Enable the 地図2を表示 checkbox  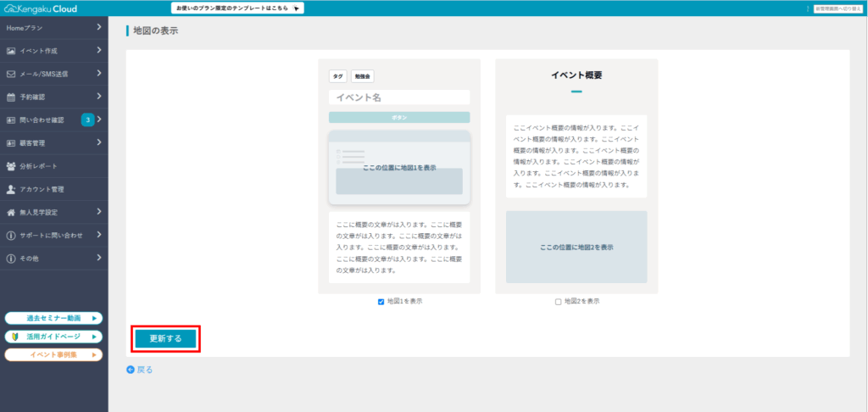[558, 302]
